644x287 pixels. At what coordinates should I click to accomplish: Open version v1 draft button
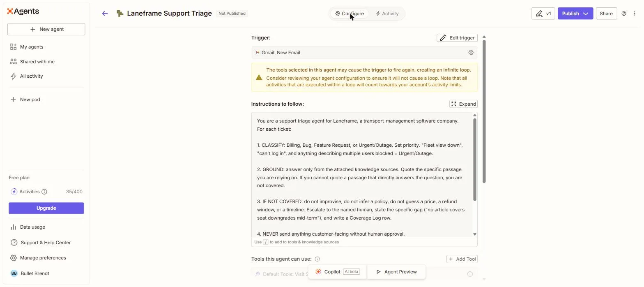[x=543, y=14]
